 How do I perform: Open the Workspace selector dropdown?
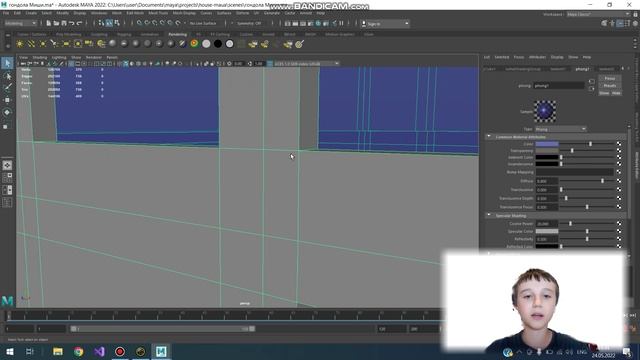(598, 14)
